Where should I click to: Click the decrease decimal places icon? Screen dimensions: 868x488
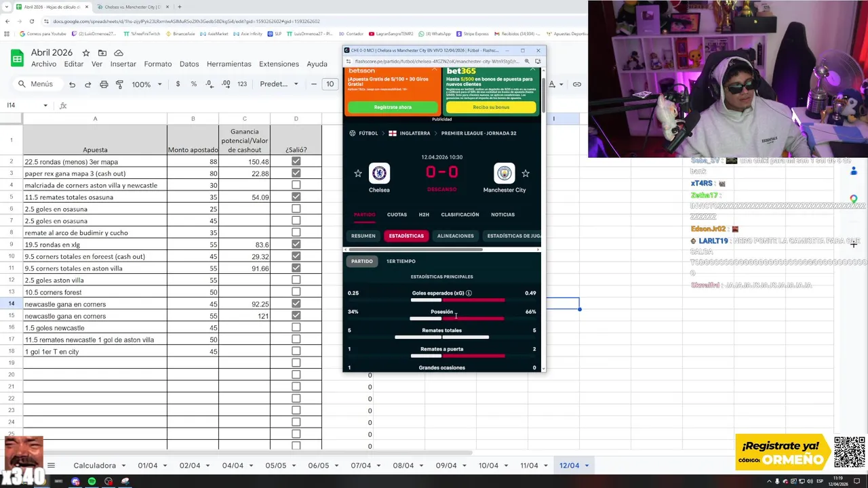pyautogui.click(x=209, y=84)
